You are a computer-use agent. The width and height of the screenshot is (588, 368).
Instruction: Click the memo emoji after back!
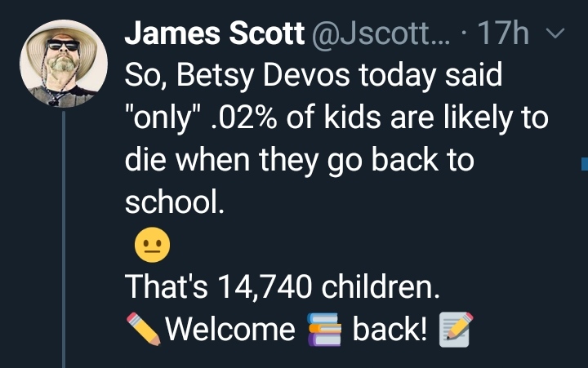(x=456, y=329)
